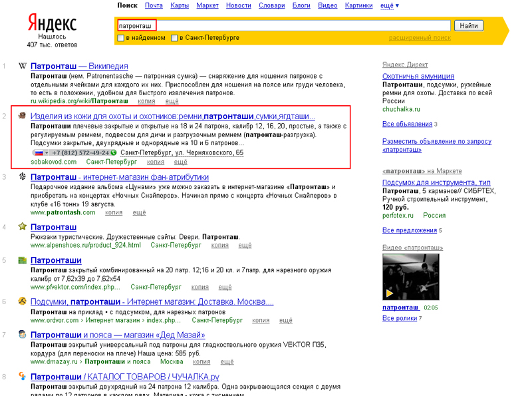532x396 pixels.
Task: Open perfotex.ru shop link
Action: (398, 216)
